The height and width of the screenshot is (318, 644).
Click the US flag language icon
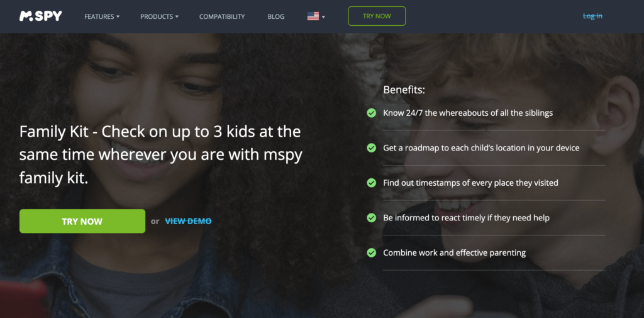[x=313, y=16]
